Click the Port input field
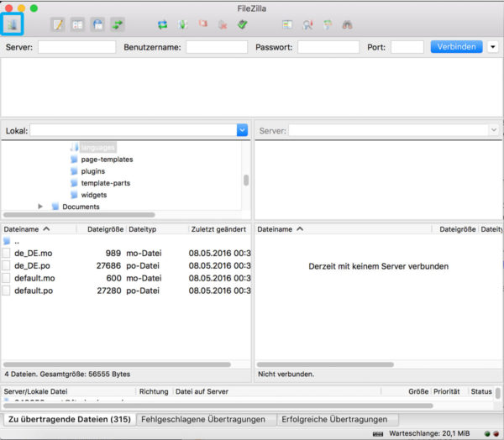The width and height of the screenshot is (504, 440). pos(407,47)
